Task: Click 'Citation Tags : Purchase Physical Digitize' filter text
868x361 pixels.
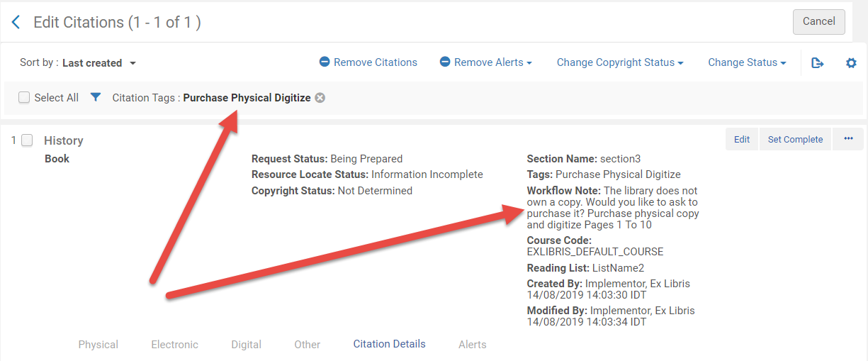Action: point(211,98)
